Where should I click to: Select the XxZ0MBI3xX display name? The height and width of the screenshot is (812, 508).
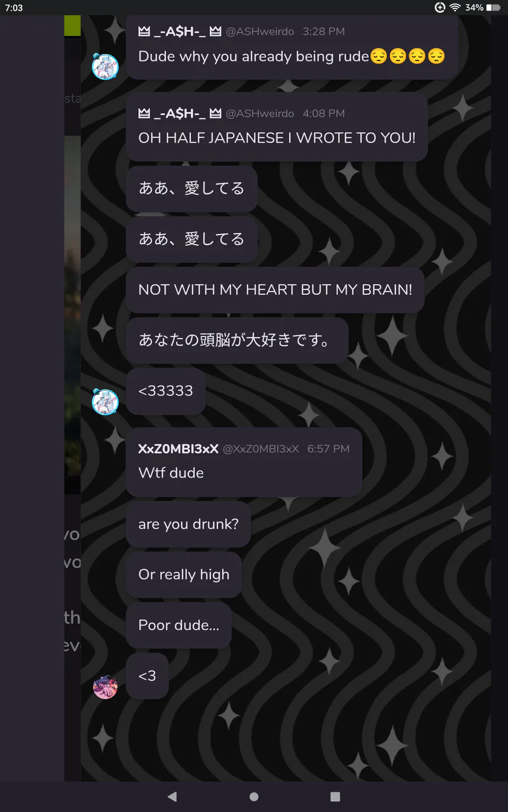pos(178,449)
